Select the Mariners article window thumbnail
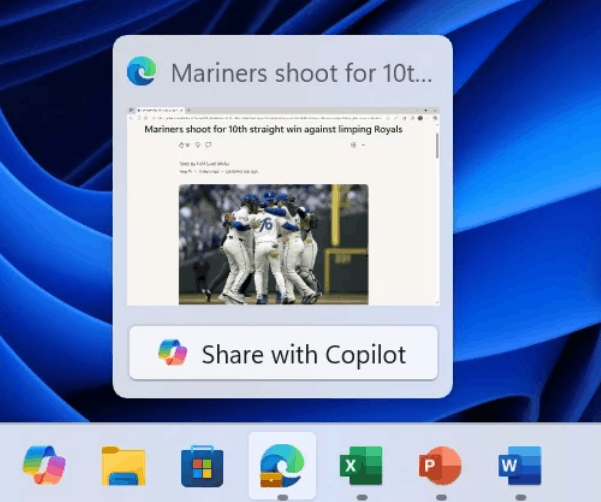Viewport: 601px width, 502px height. [283, 207]
